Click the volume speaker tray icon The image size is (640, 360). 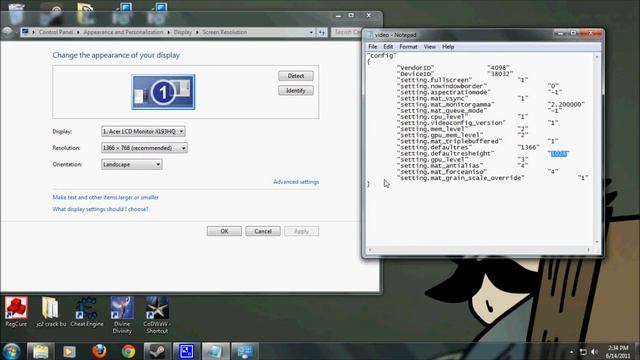[594, 352]
